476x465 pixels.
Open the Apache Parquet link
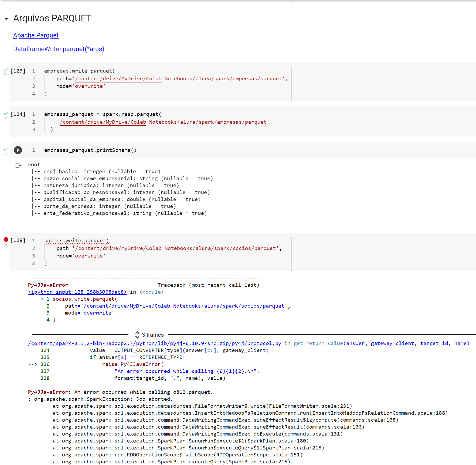point(36,35)
